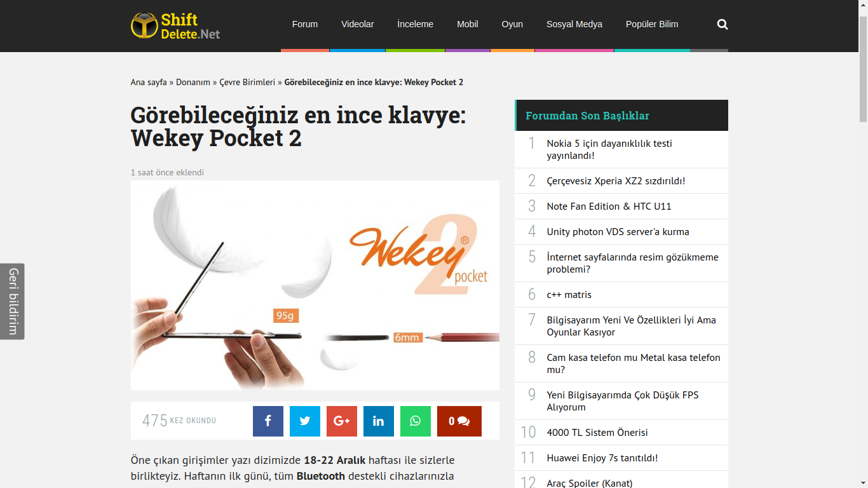The image size is (868, 488).
Task: Open the Forum menu item
Action: tap(305, 24)
